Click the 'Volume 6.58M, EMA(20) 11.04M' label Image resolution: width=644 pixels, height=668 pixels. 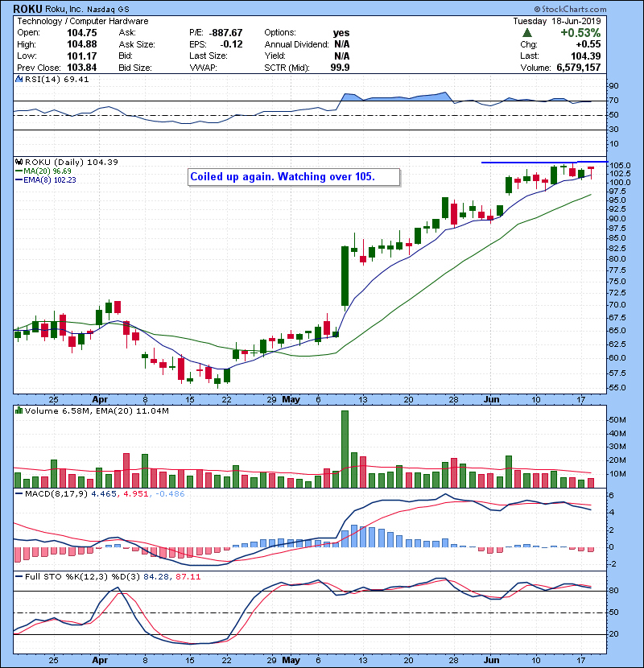click(97, 411)
